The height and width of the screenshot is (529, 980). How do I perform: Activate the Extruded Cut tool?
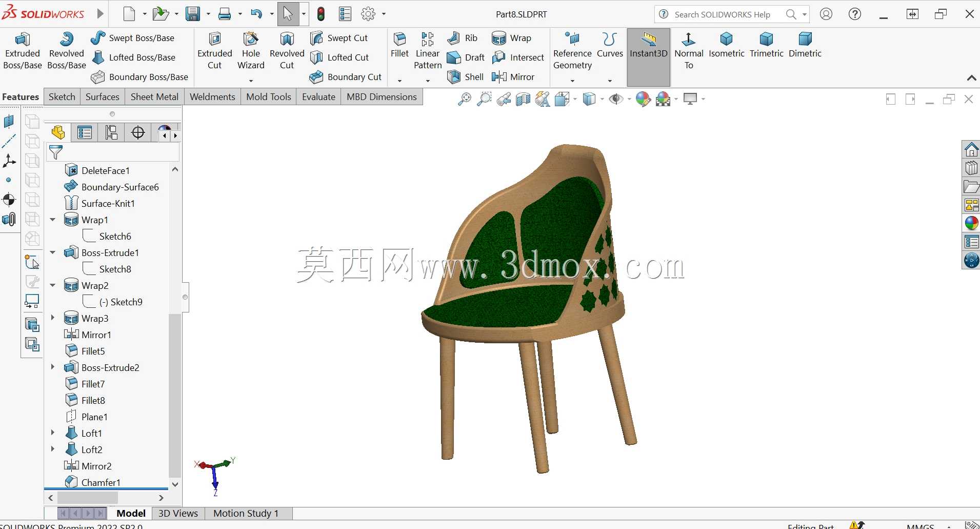click(215, 51)
